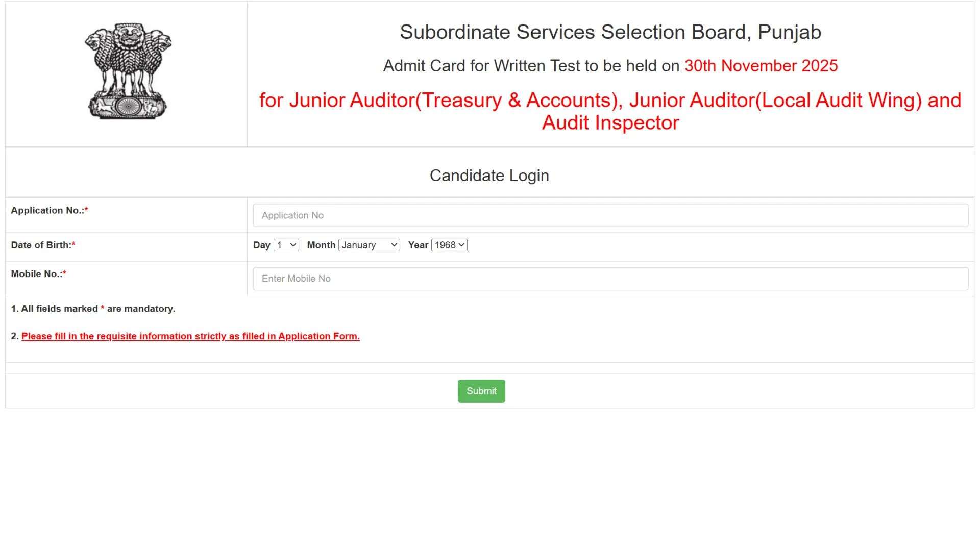Click the national emblem logo
Viewport: 980px width, 551px height.
(x=127, y=72)
